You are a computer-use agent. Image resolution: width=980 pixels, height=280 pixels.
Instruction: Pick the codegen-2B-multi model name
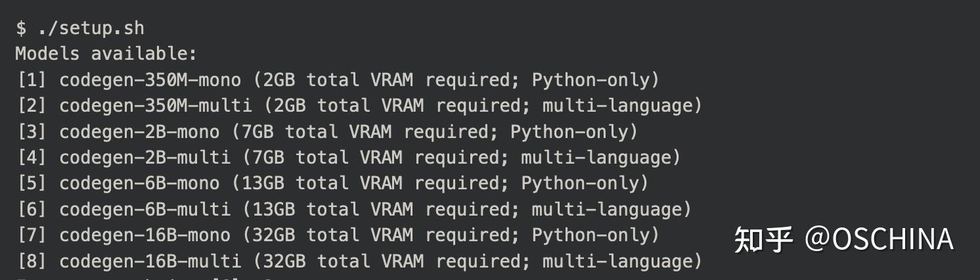[145, 158]
